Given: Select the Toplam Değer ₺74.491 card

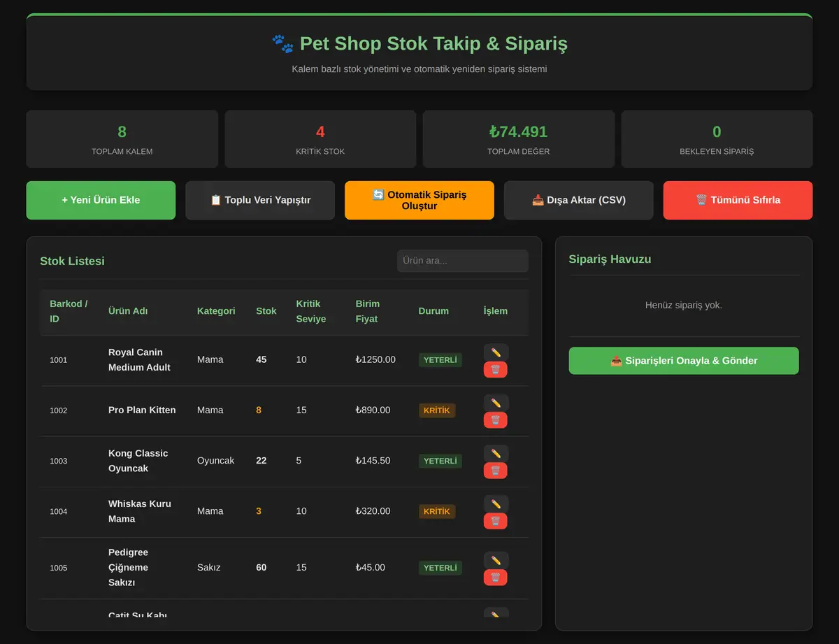Looking at the screenshot, I should click(x=519, y=139).
